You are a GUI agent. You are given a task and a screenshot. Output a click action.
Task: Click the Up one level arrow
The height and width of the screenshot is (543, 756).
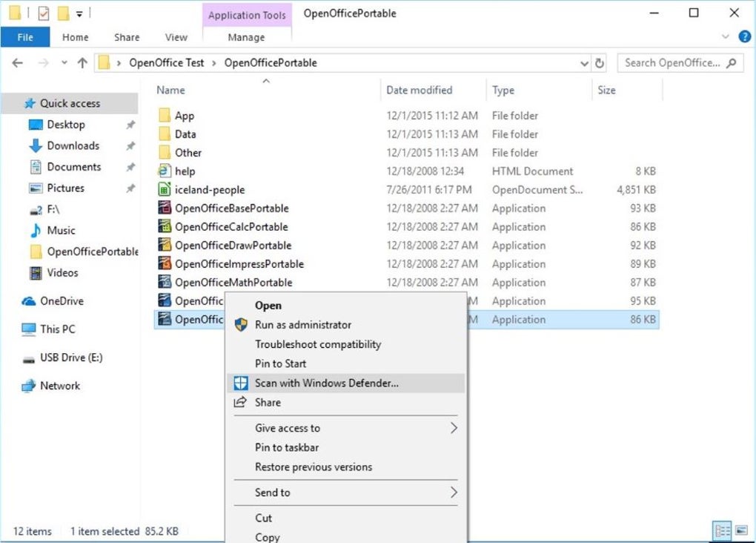(x=82, y=63)
